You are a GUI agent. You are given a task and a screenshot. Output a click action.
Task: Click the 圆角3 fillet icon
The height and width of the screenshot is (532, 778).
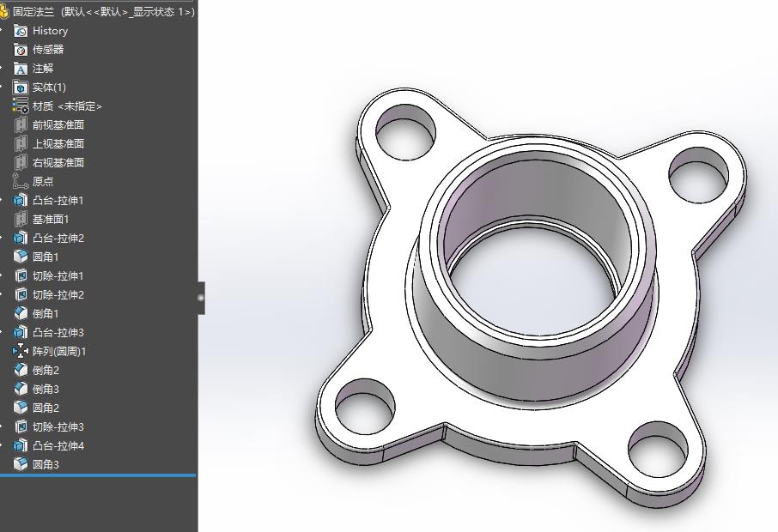click(x=21, y=464)
